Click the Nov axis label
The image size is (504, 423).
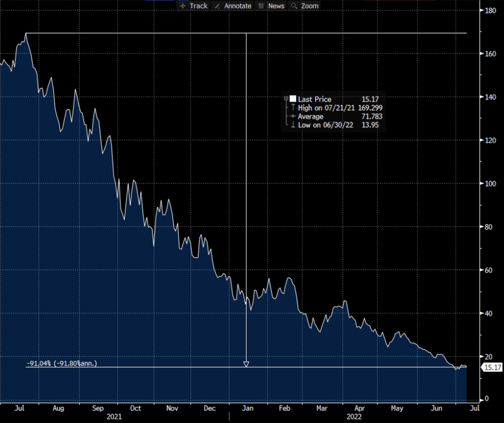[172, 408]
